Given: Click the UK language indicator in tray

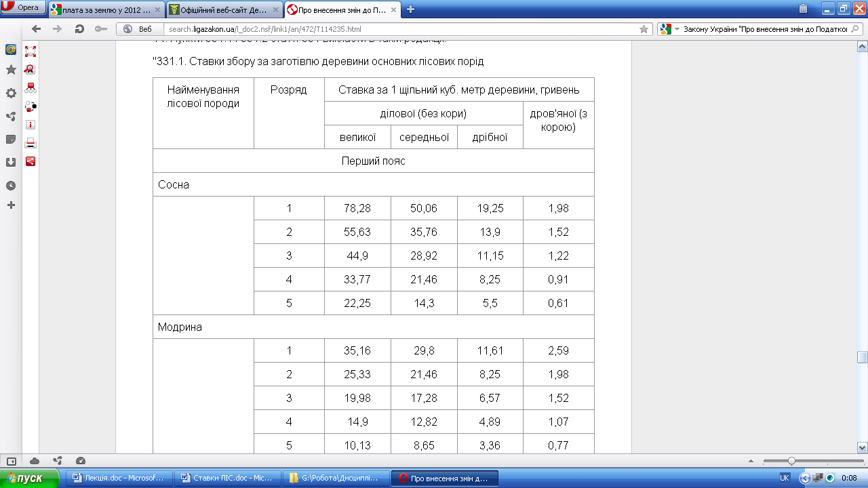Looking at the screenshot, I should pyautogui.click(x=785, y=478).
